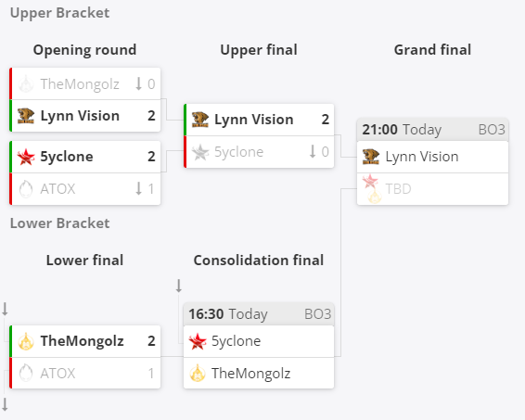This screenshot has width=525, height=420.
Task: Open the 21:00 Today Grand final match header
Action: coord(432,130)
